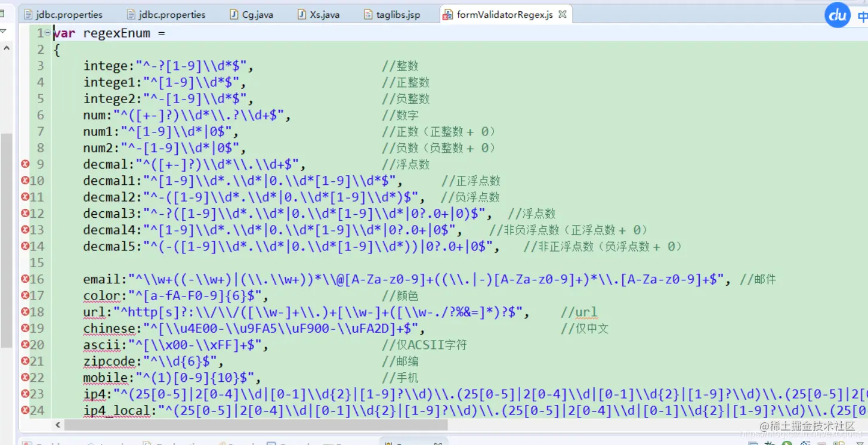
Task: Click the horizontal scrollbar left arrow
Action: 58,425
